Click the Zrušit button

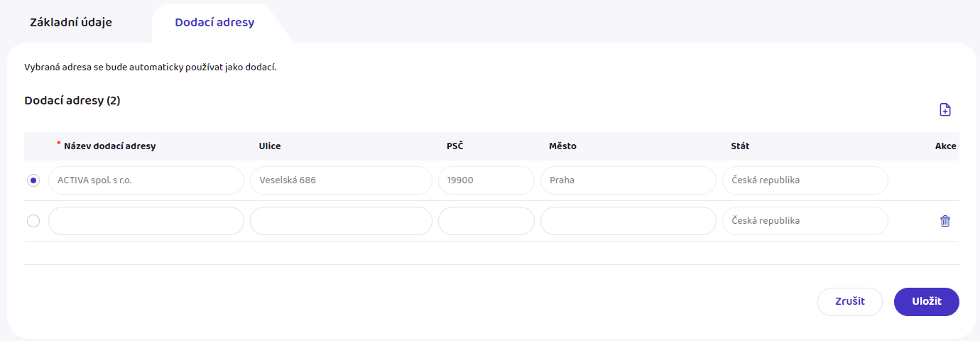[x=850, y=301]
